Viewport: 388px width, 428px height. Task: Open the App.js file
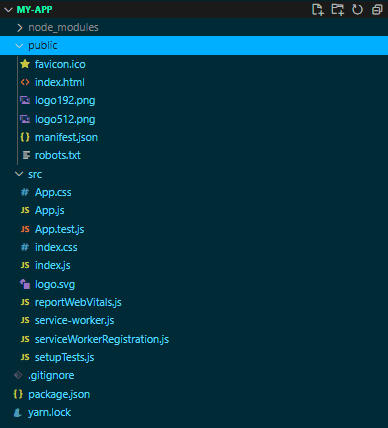pos(50,211)
